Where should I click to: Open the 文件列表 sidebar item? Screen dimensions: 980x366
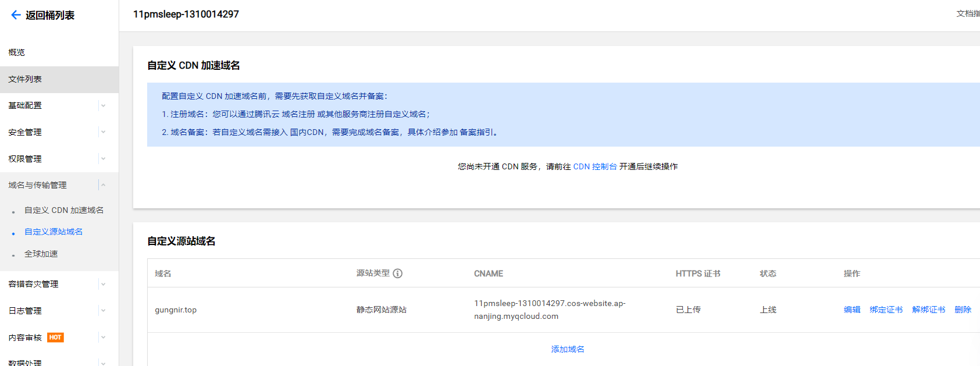tap(59, 79)
